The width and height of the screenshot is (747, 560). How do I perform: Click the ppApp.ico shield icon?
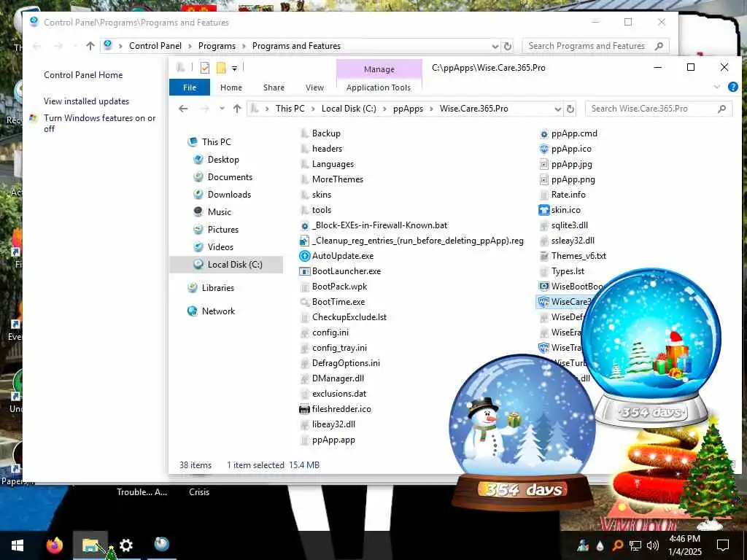543,149
